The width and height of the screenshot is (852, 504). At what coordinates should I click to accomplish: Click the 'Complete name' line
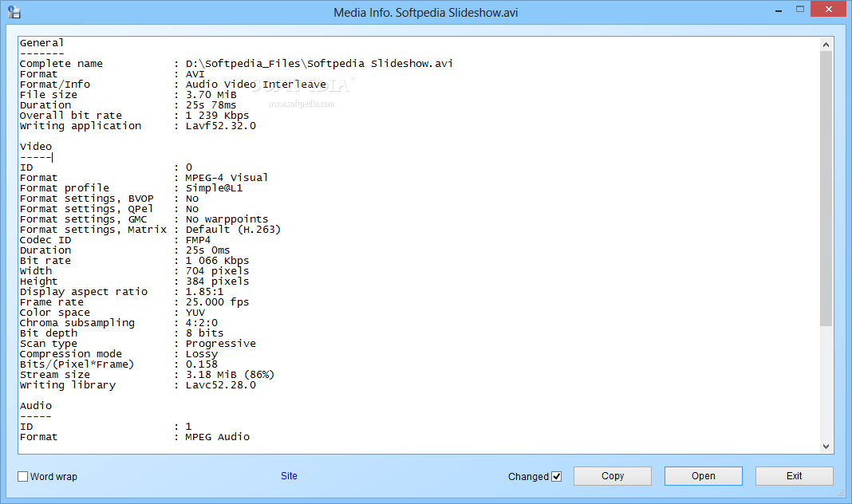click(236, 64)
